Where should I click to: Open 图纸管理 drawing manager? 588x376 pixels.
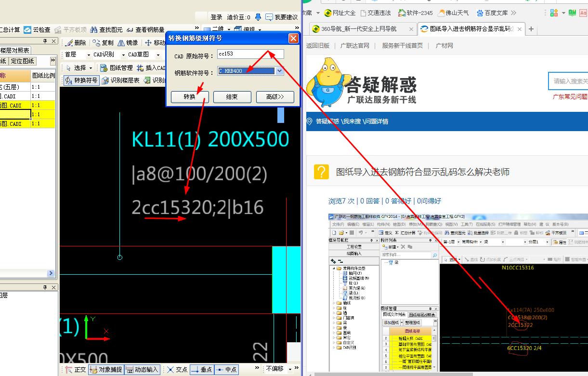[116, 68]
